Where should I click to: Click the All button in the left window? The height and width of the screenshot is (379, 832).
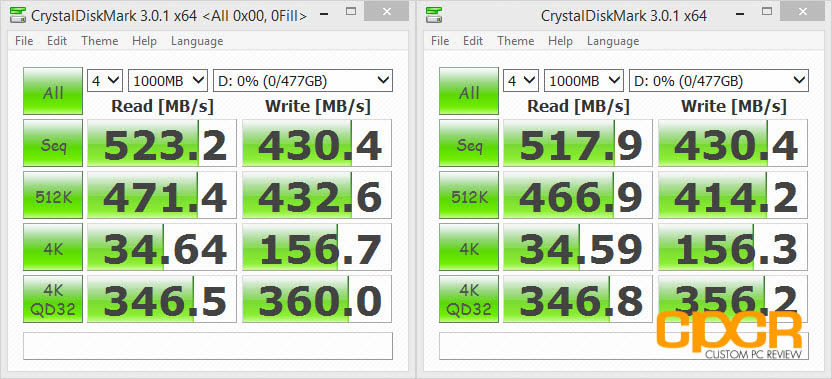pos(53,91)
